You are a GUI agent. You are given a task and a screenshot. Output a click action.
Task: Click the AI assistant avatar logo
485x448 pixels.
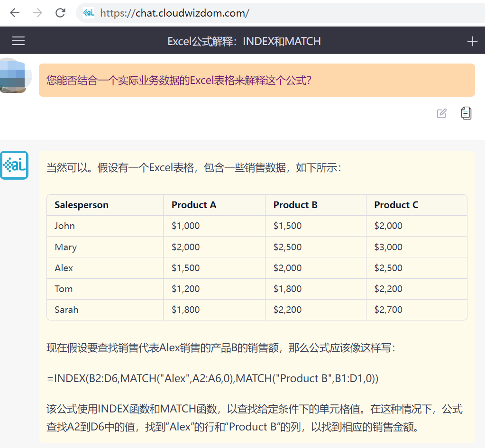14,165
